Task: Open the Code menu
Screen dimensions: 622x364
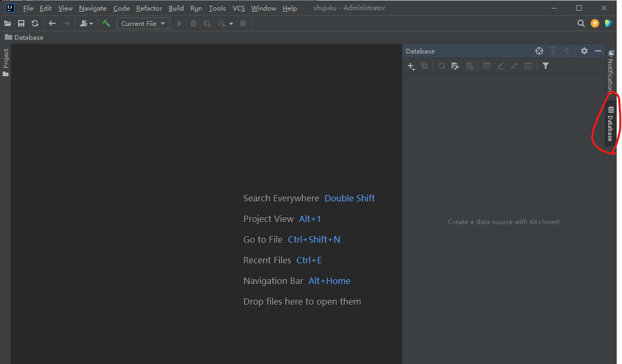Action: point(121,8)
